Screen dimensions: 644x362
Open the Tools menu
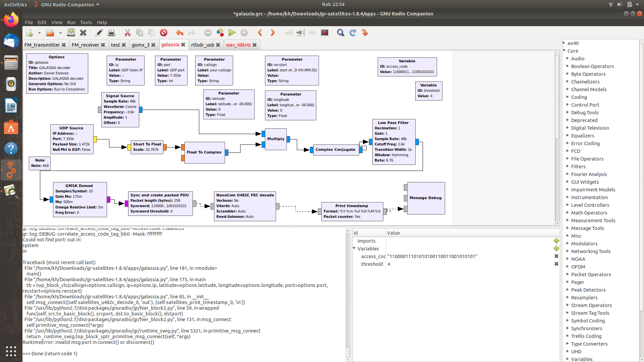pyautogui.click(x=86, y=22)
